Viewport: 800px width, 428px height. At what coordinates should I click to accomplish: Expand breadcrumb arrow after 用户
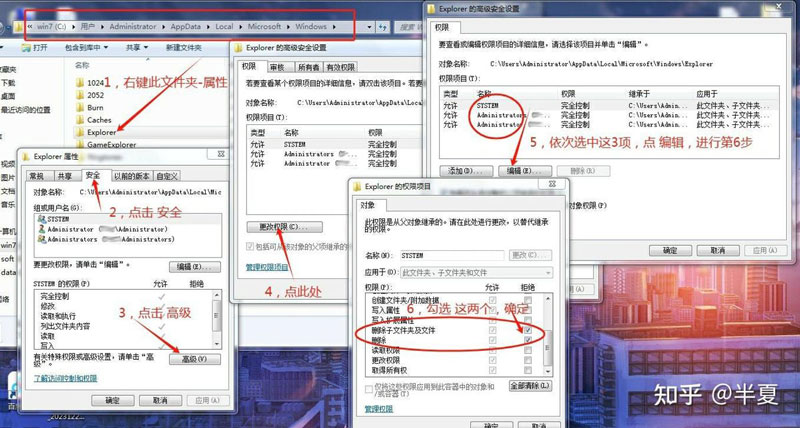point(103,27)
